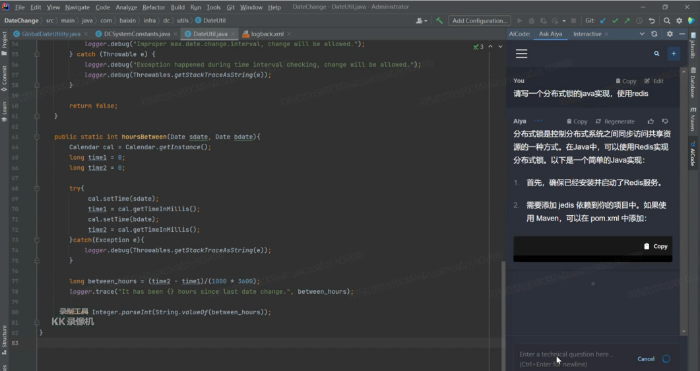
Task: Copy Aiya's response
Action: point(577,121)
